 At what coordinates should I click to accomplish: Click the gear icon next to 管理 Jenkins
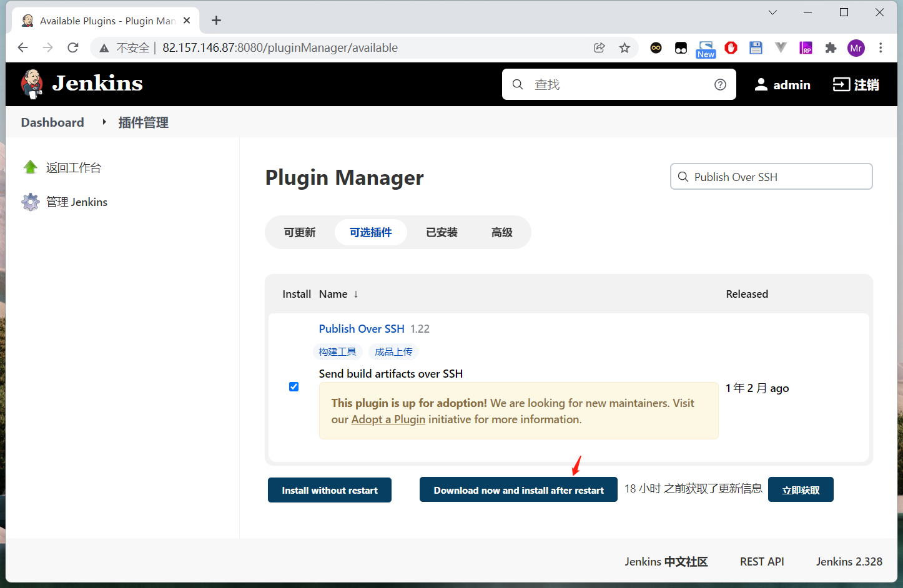[x=30, y=202]
